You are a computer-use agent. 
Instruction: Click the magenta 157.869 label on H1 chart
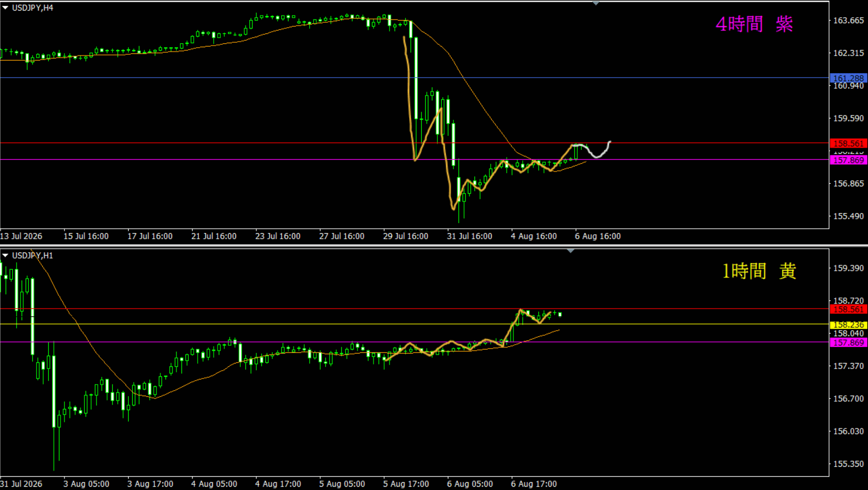[849, 342]
